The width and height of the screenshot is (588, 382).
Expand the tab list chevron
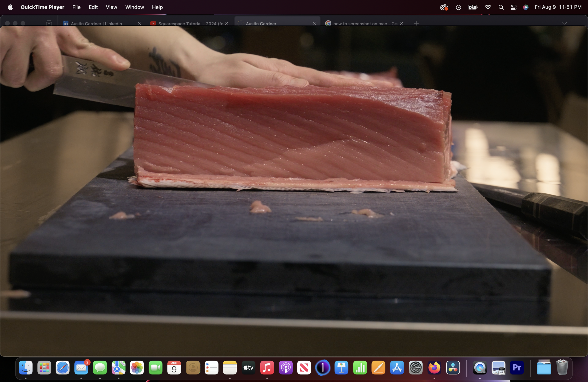(564, 23)
